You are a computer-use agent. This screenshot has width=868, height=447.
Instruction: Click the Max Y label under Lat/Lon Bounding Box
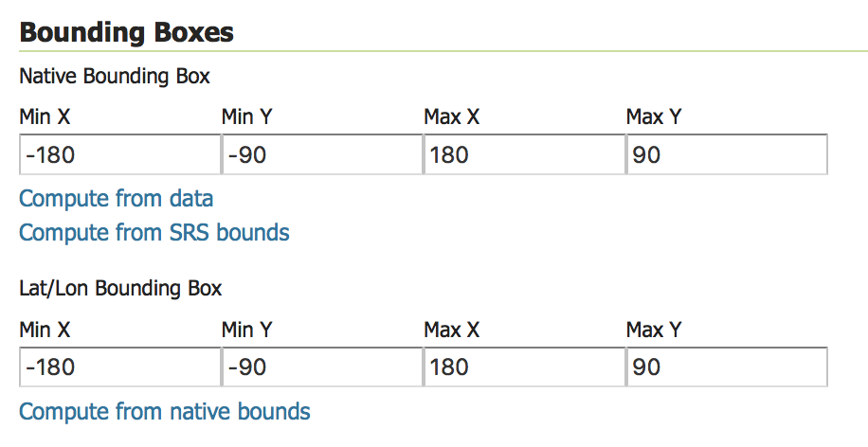(x=654, y=331)
